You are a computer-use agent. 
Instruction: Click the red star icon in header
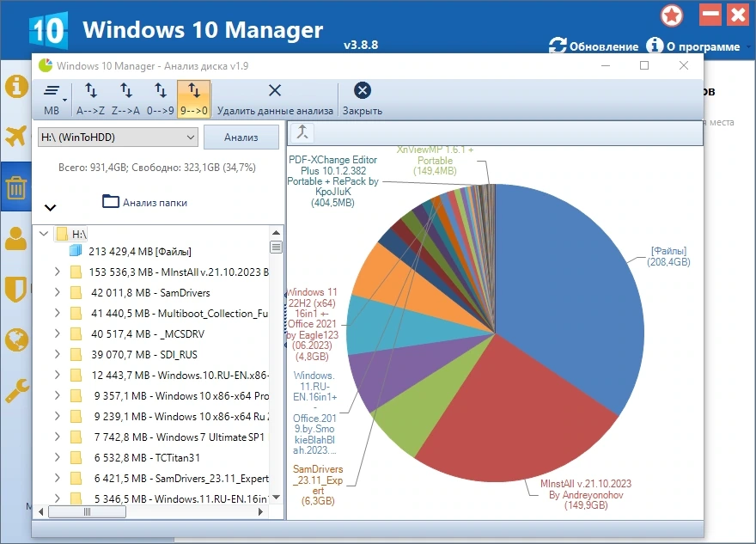pyautogui.click(x=672, y=15)
